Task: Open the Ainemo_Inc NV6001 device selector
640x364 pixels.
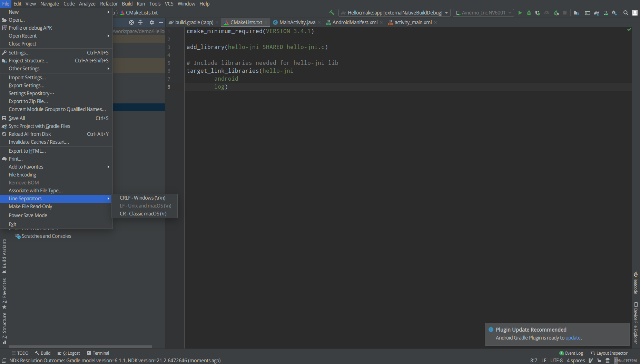Action: 483,12
